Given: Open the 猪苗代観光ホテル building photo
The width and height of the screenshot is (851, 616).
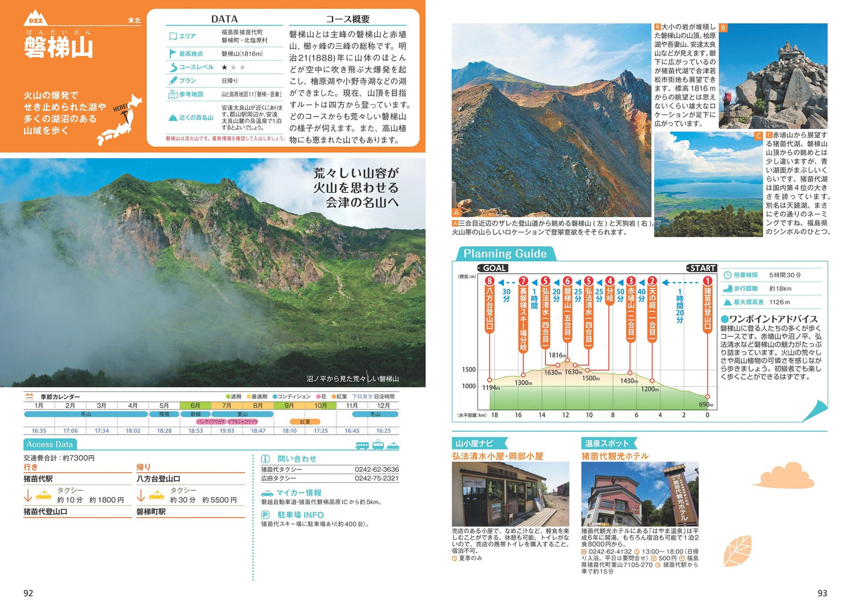Looking at the screenshot, I should click(x=640, y=494).
